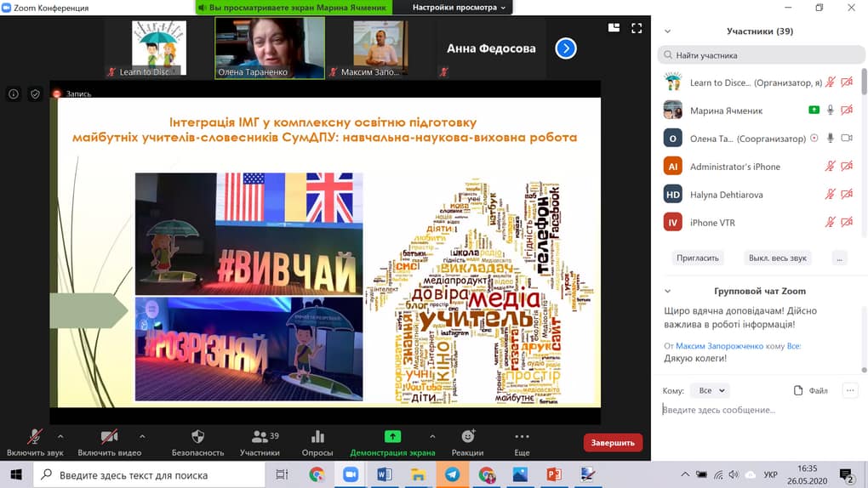This screenshot has height=488, width=868.
Task: Click the red End (Завершить) button
Action: tap(613, 443)
